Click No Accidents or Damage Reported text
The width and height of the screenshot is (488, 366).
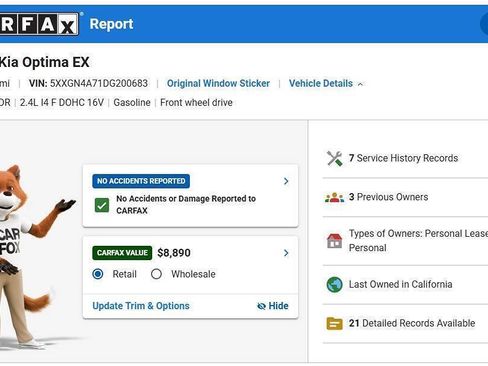pyautogui.click(x=186, y=205)
